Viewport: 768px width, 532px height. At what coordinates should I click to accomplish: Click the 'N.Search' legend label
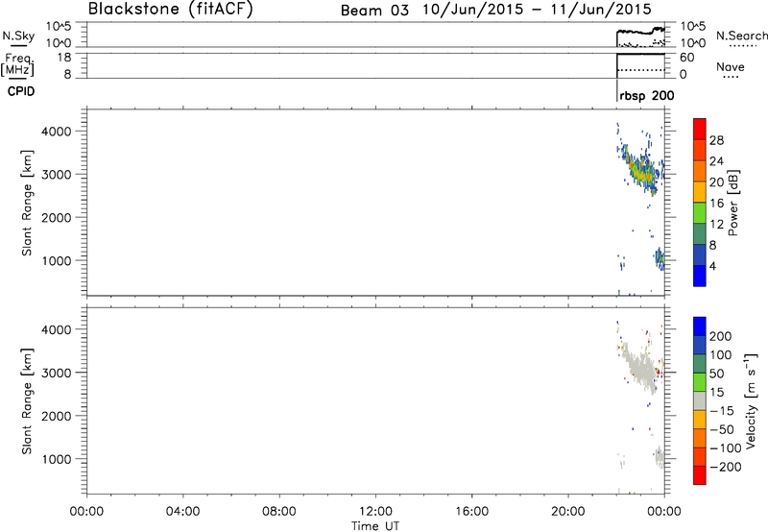point(741,36)
